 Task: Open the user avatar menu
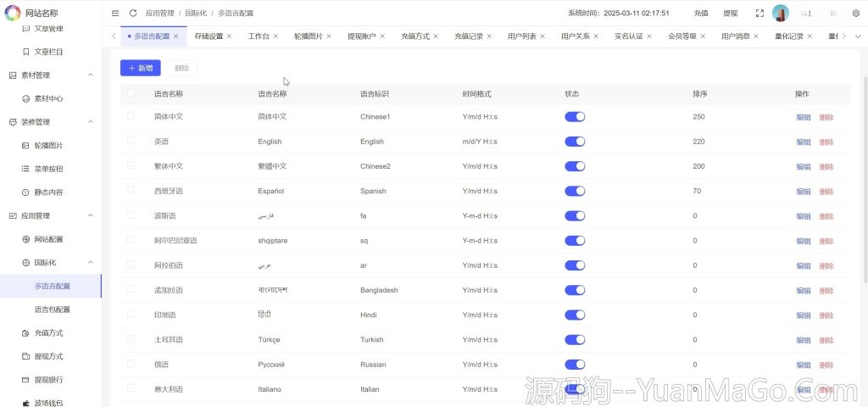(x=781, y=14)
